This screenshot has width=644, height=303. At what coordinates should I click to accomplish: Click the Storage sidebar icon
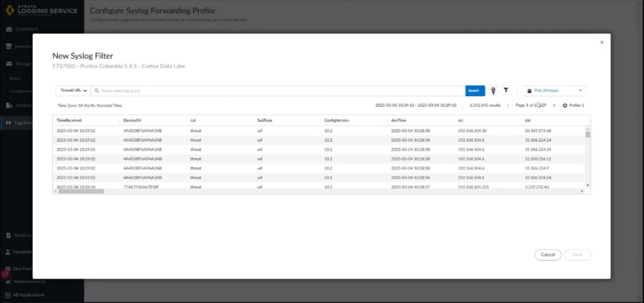click(9, 64)
